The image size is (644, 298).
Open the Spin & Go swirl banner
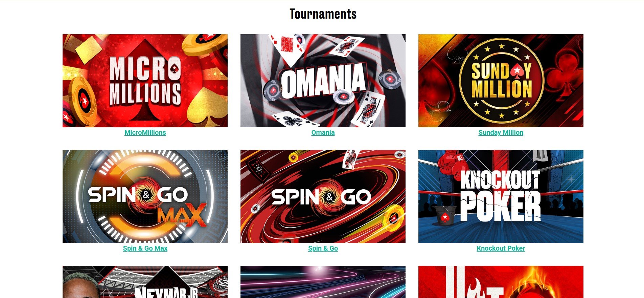pyautogui.click(x=323, y=196)
